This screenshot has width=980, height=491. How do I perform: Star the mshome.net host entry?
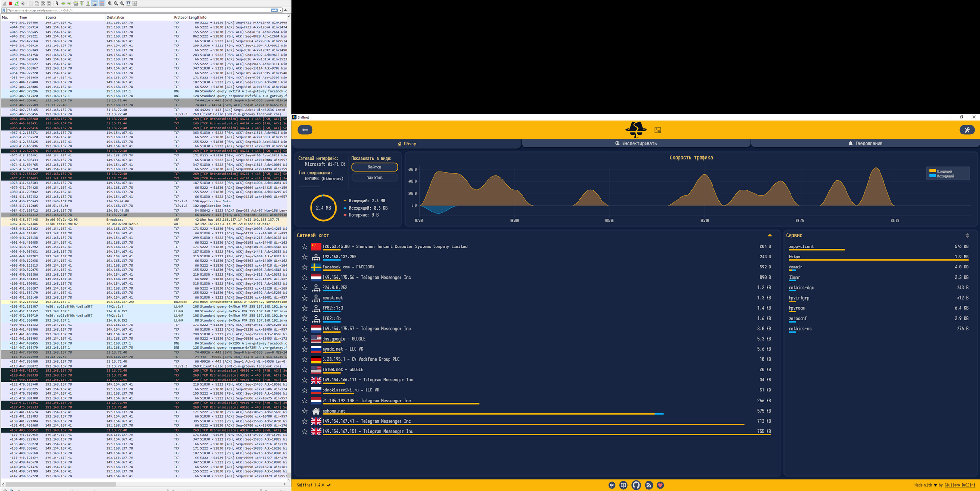pyautogui.click(x=304, y=411)
